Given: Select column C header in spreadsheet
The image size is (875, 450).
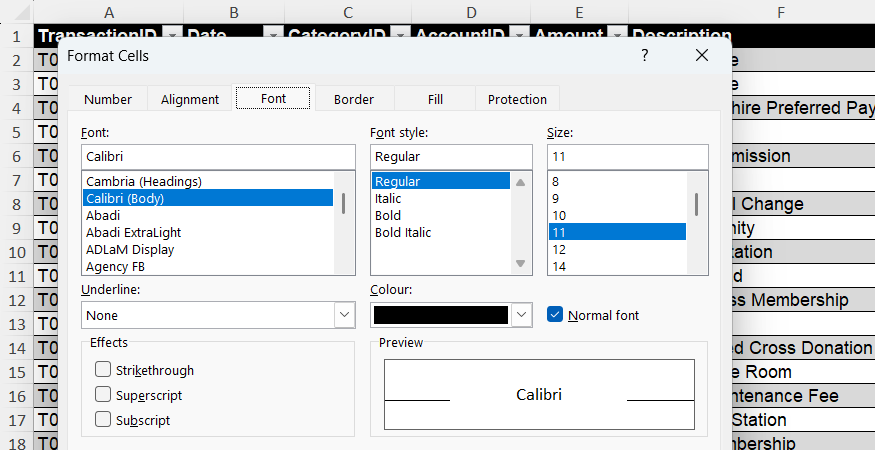Looking at the screenshot, I should (x=348, y=12).
